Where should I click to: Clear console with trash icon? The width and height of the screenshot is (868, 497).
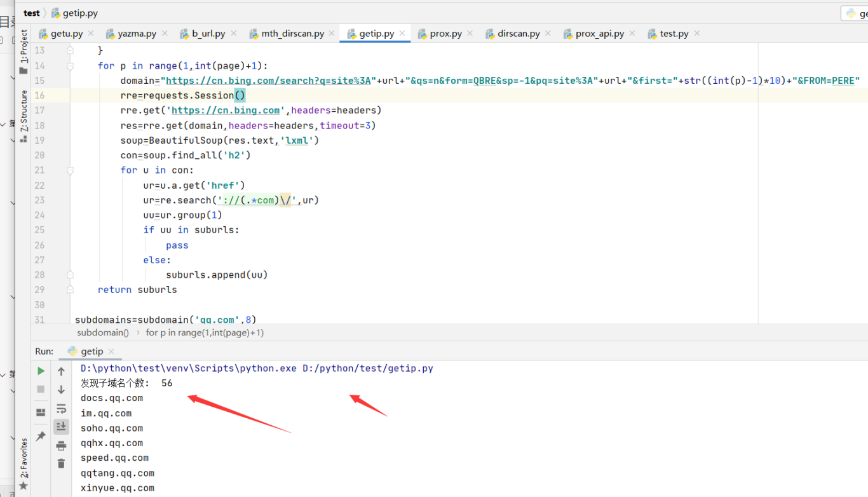(61, 463)
